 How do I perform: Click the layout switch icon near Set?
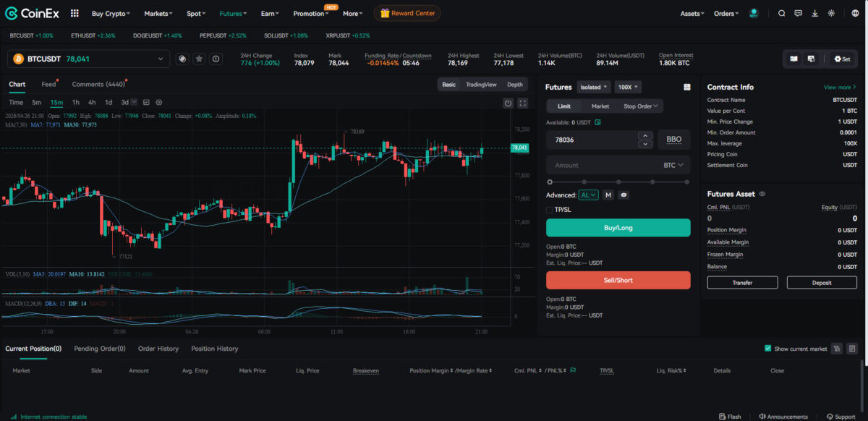811,59
